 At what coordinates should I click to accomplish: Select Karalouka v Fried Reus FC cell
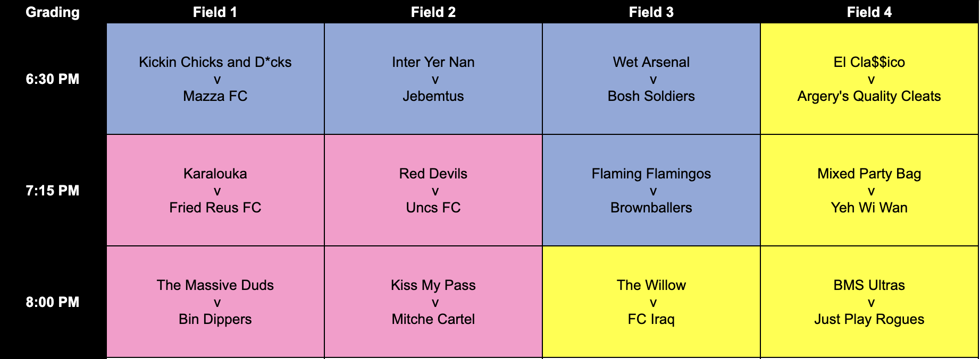(x=215, y=191)
